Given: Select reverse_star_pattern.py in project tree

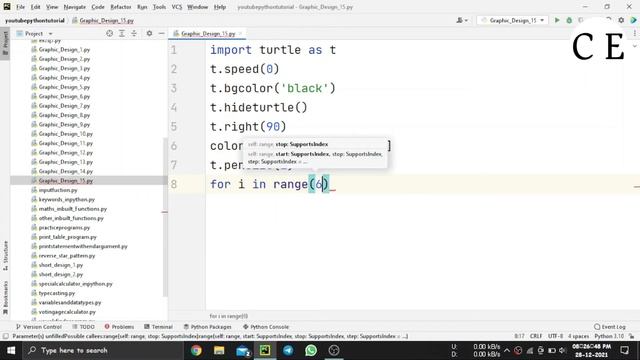Looking at the screenshot, I should (67, 256).
